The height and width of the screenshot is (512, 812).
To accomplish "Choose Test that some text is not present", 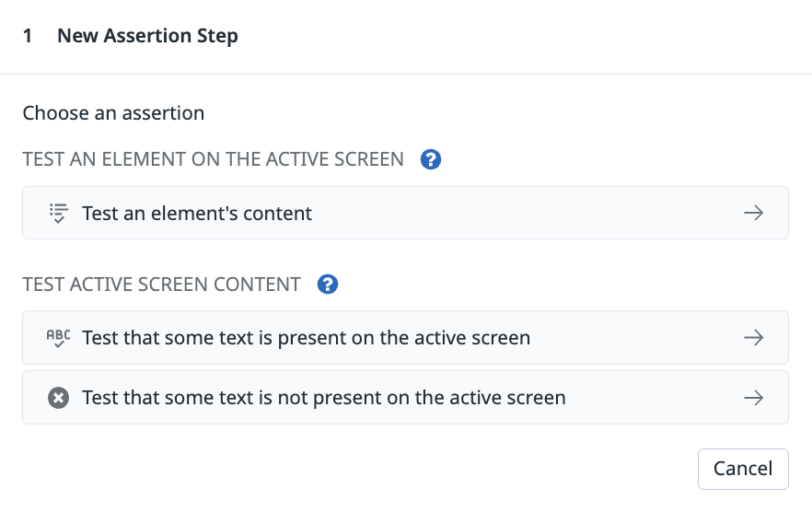I will coord(405,398).
